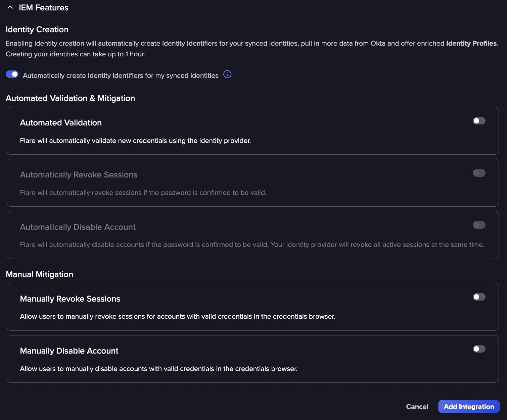Turn on Manually Disable Account toggle
507x420 pixels.
pyautogui.click(x=479, y=349)
